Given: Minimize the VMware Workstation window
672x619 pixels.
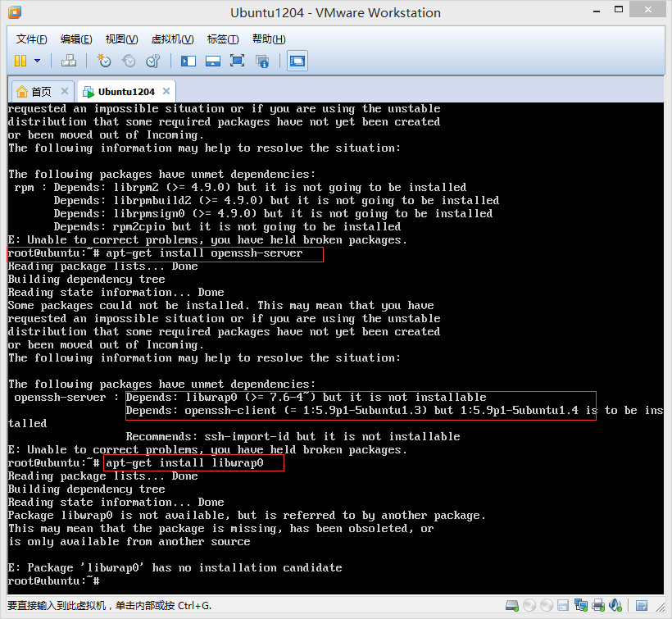Looking at the screenshot, I should point(596,11).
